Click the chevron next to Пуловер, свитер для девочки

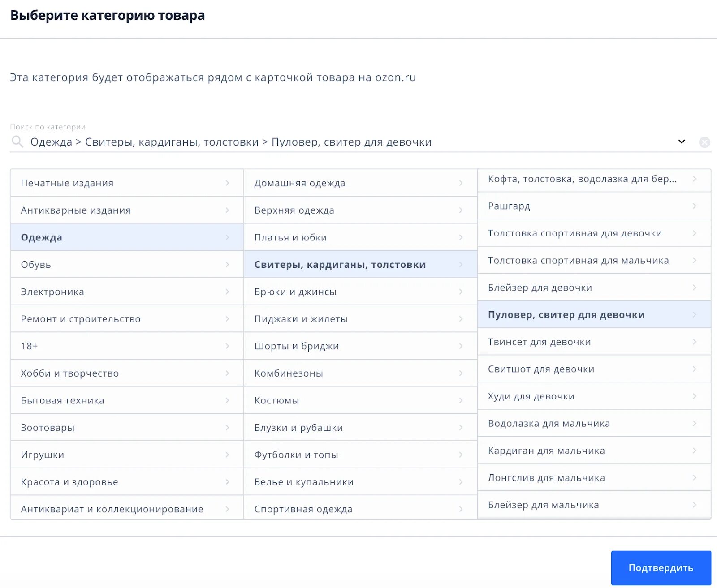coord(695,314)
